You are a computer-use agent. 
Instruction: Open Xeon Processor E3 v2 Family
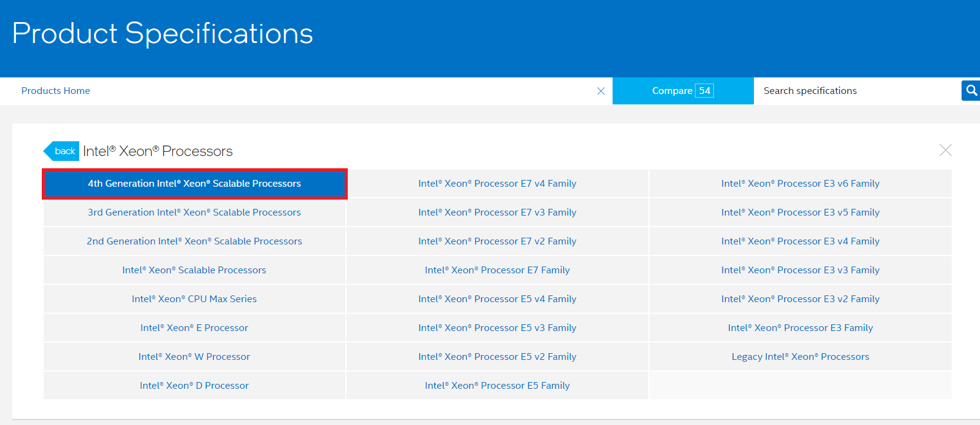click(x=801, y=299)
